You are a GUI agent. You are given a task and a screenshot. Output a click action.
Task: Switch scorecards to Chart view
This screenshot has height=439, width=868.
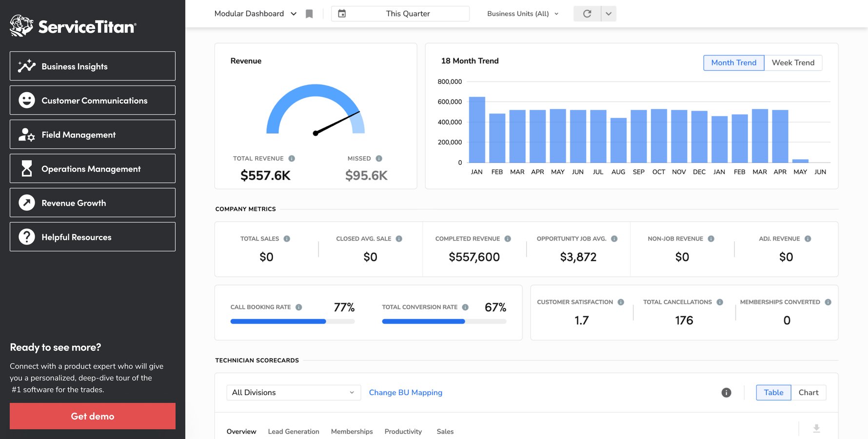pos(808,393)
